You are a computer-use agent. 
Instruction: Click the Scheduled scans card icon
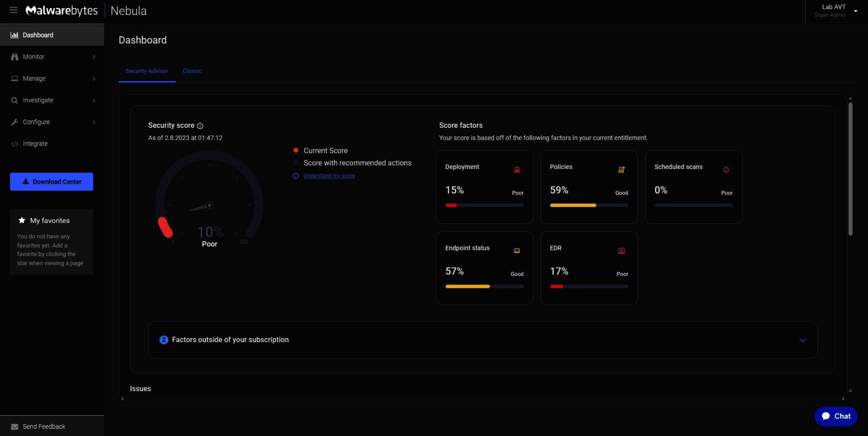pos(726,170)
